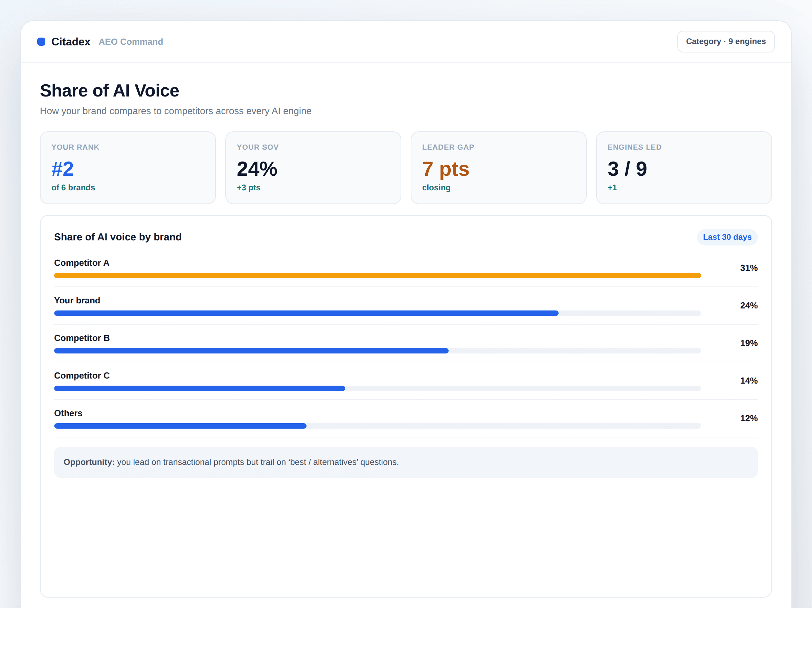Image resolution: width=812 pixels, height=667 pixels.
Task: Select the Share of AI Voice heading
Action: [109, 91]
